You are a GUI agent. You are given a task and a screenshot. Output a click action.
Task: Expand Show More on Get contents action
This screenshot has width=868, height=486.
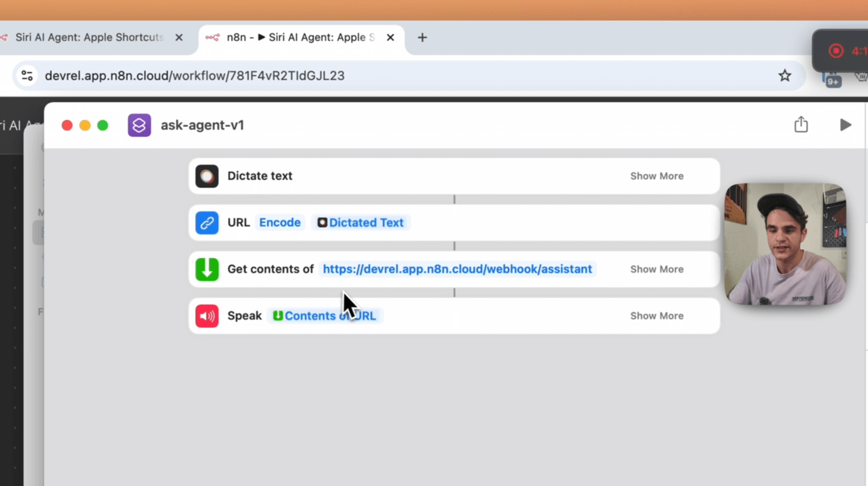657,269
